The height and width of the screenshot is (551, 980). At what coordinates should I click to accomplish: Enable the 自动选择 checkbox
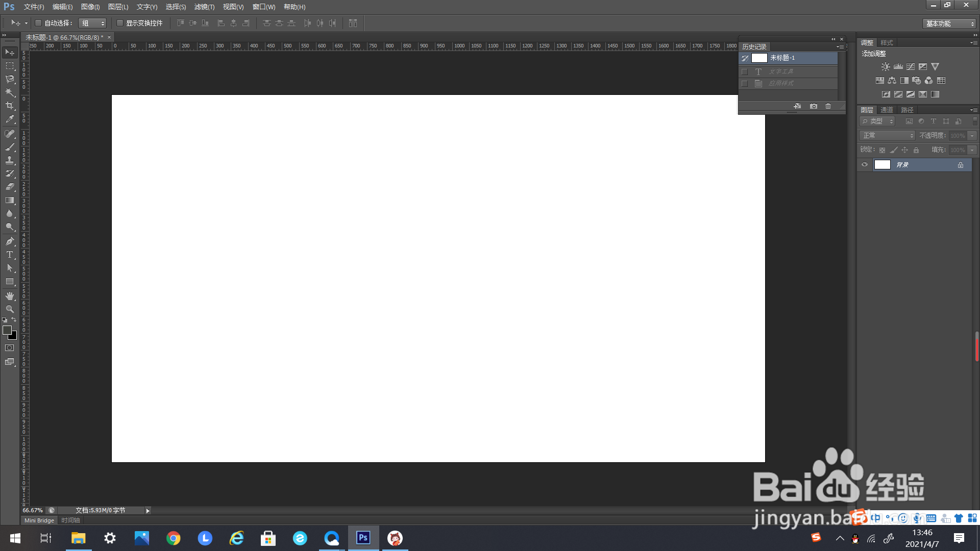click(x=38, y=23)
